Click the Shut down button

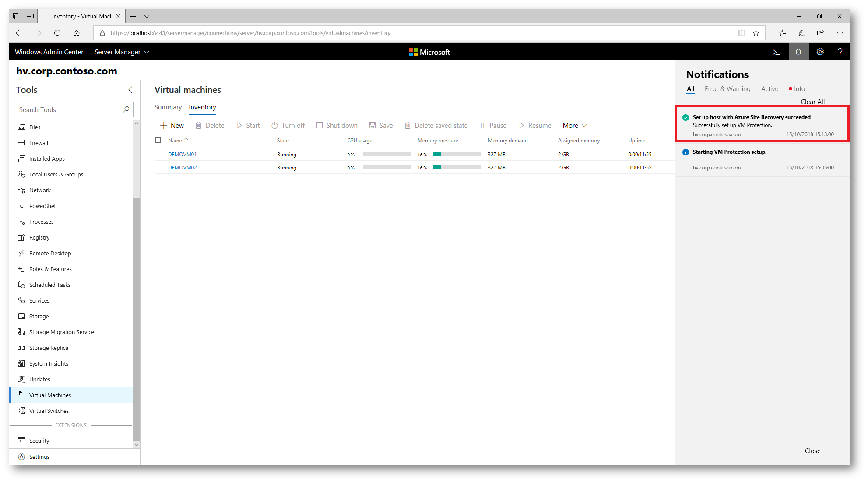(x=337, y=126)
